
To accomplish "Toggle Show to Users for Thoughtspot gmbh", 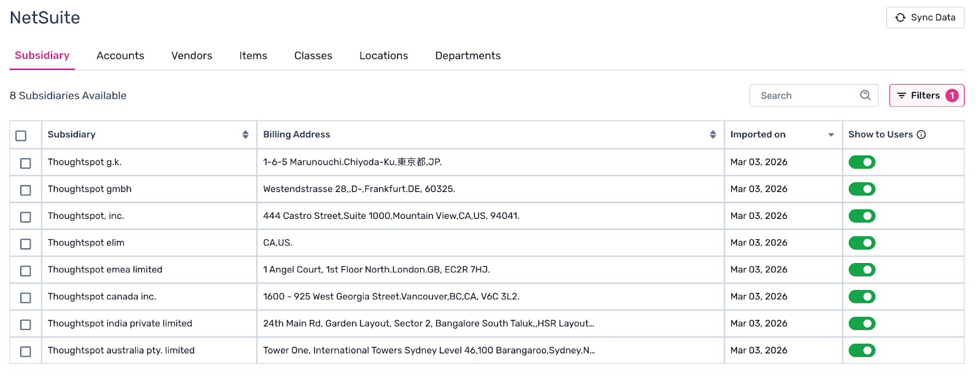I will (862, 189).
